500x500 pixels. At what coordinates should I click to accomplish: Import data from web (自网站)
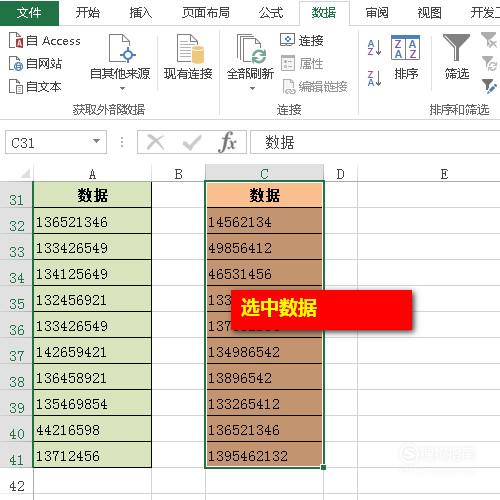(x=35, y=63)
